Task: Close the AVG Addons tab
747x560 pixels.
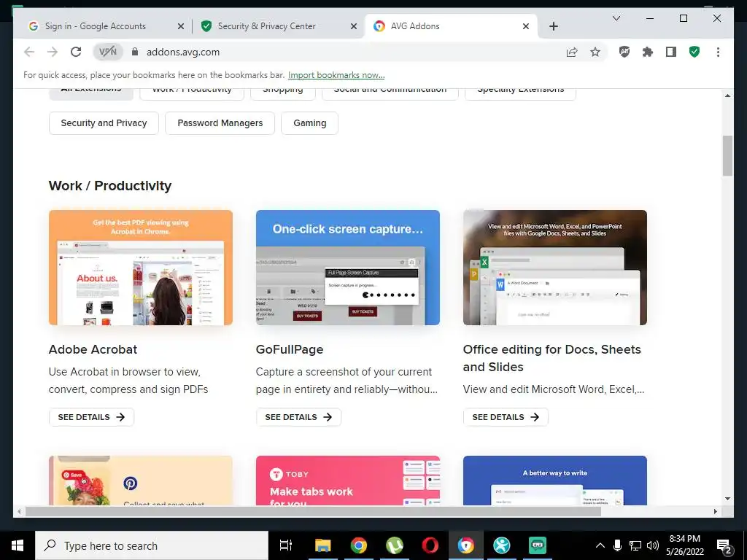Action: [526, 26]
